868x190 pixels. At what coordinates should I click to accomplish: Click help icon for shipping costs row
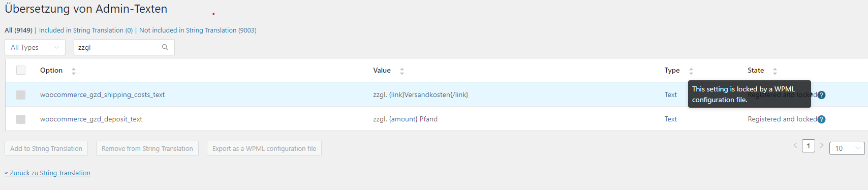(x=821, y=95)
